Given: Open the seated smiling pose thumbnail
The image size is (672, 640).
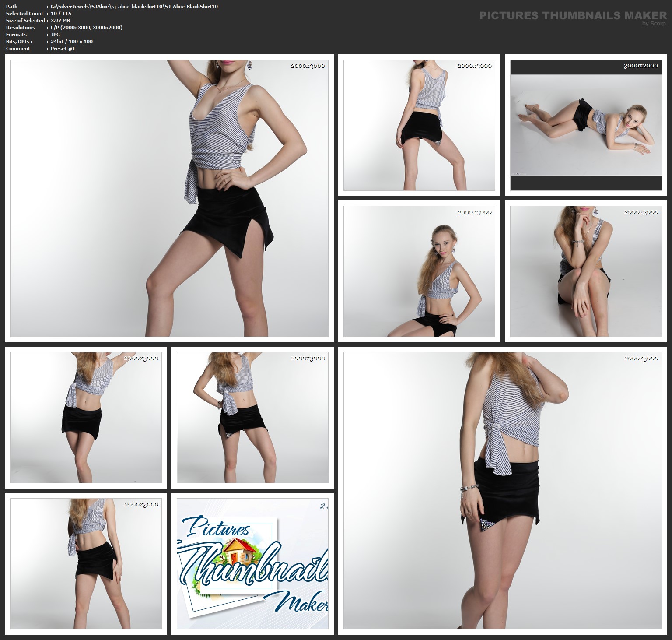Looking at the screenshot, I should tap(419, 271).
